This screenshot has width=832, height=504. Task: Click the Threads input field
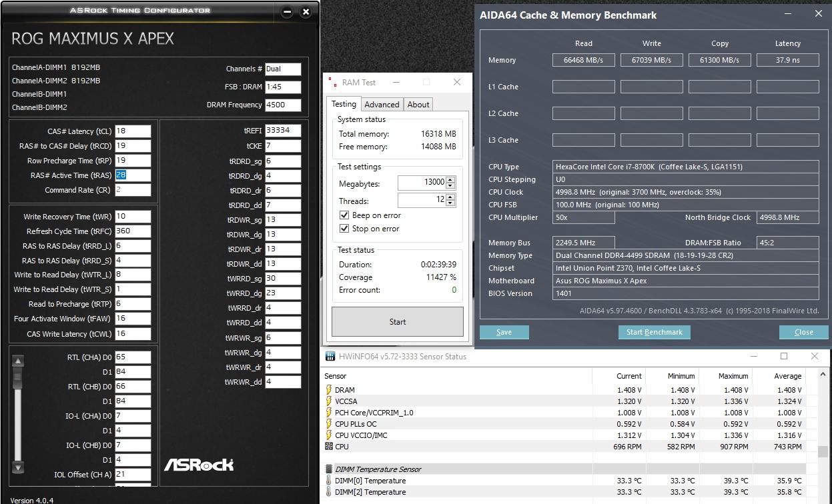coord(422,200)
